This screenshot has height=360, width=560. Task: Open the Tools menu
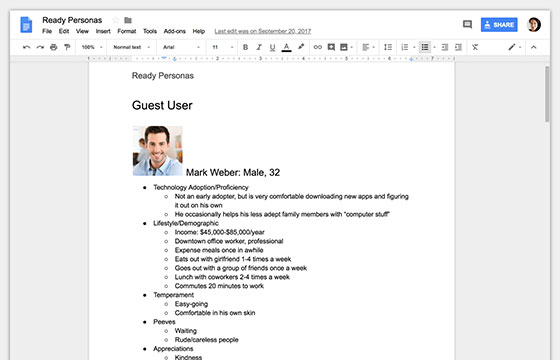tap(150, 31)
